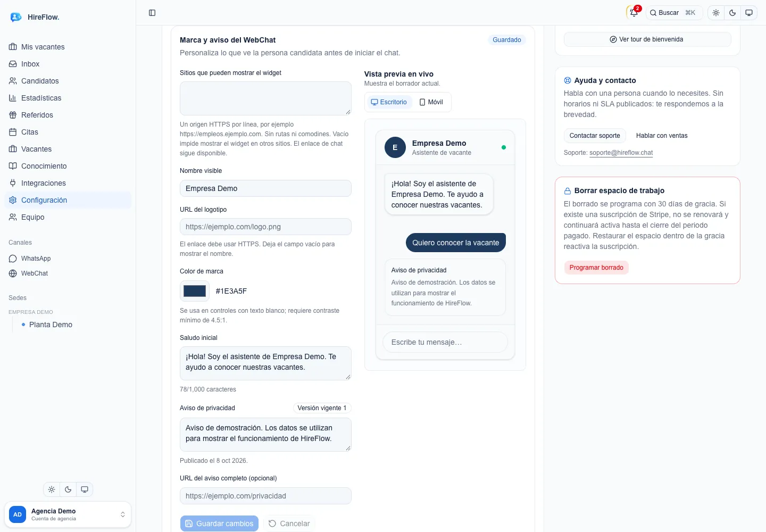
Task: Select light theme in sidebar footer
Action: coord(52,489)
